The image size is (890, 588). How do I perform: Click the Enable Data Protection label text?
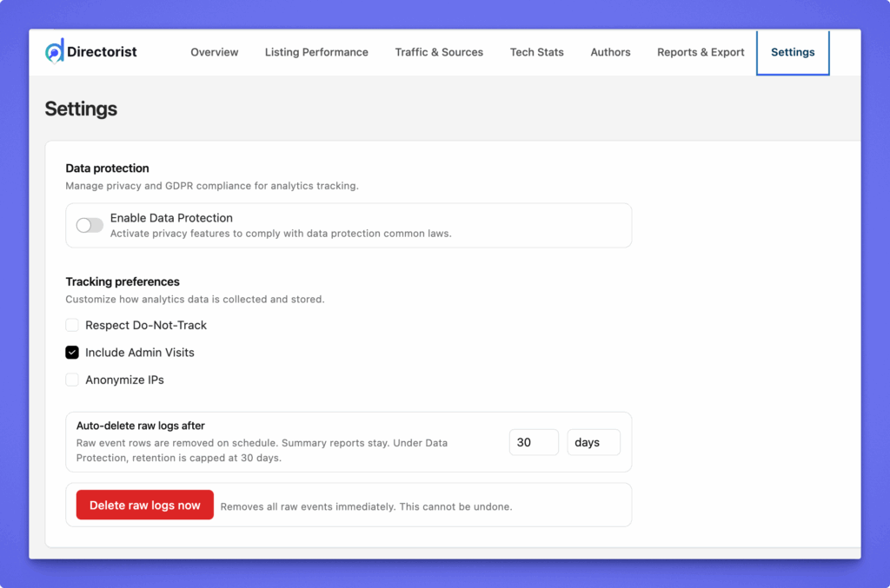tap(171, 218)
